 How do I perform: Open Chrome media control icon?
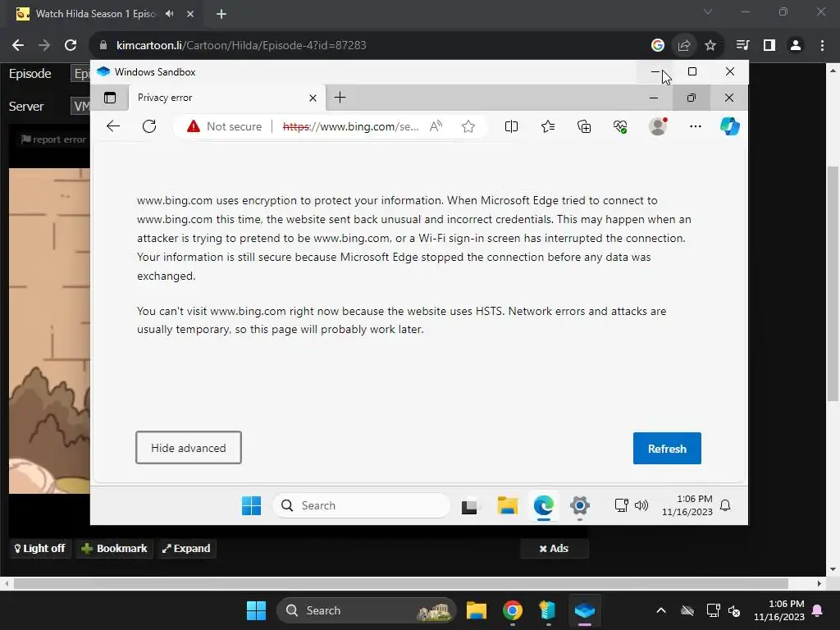pyautogui.click(x=742, y=46)
